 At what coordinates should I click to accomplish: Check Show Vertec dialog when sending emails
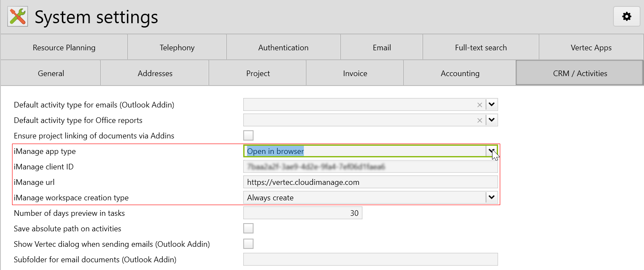pyautogui.click(x=248, y=244)
